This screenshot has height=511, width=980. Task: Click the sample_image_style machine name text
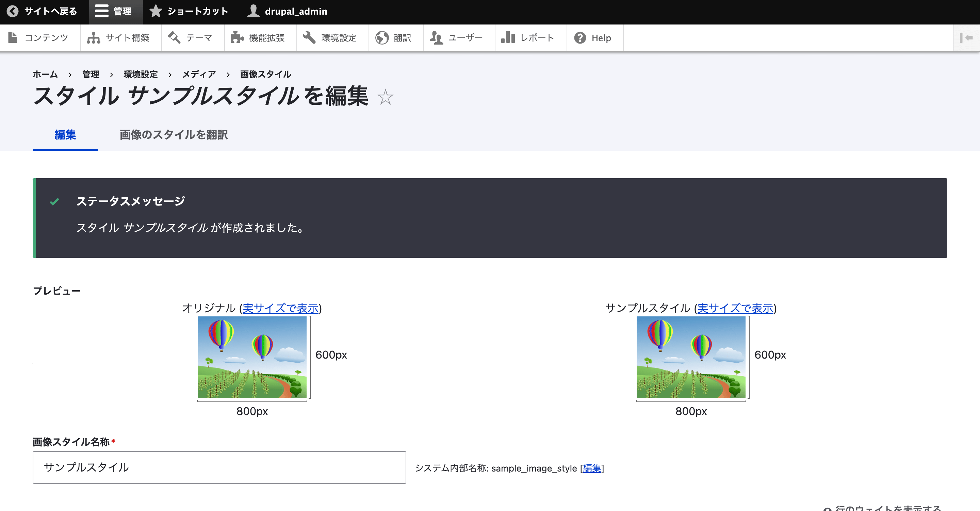(x=534, y=468)
